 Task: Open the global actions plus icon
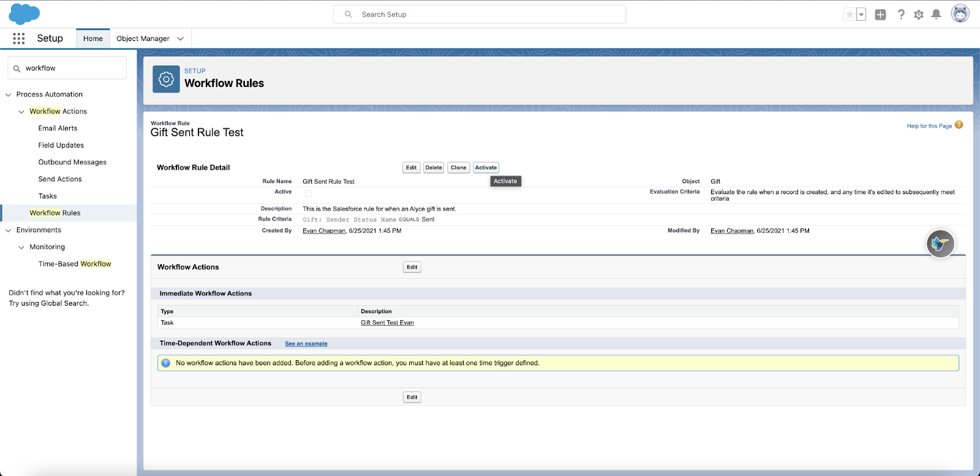tap(880, 15)
